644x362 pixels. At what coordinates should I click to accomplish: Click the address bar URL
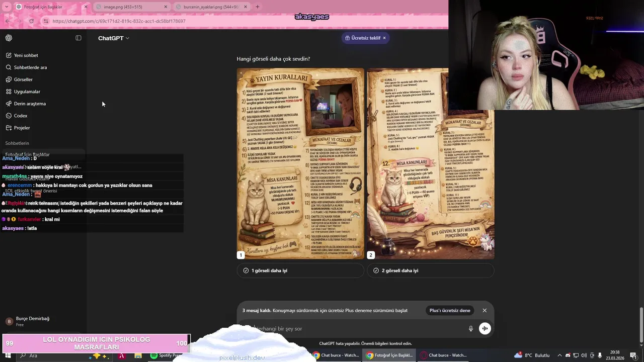click(119, 21)
